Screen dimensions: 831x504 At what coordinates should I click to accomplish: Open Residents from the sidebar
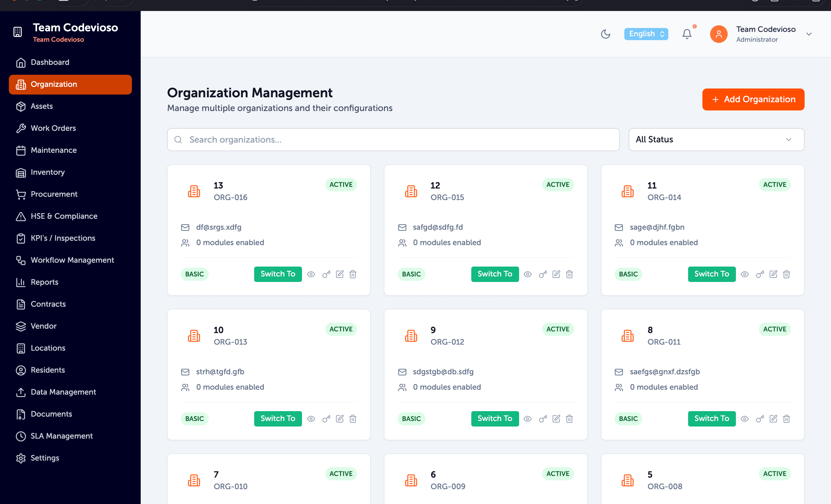coord(70,370)
